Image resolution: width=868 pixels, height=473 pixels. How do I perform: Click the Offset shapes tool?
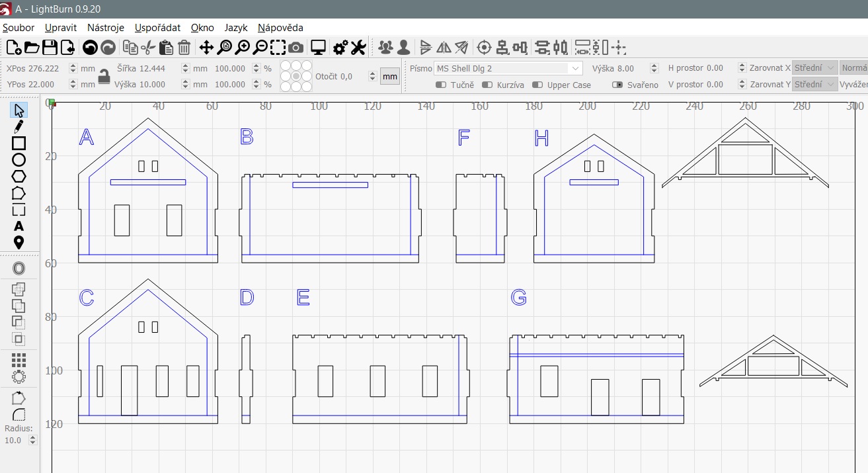[19, 269]
